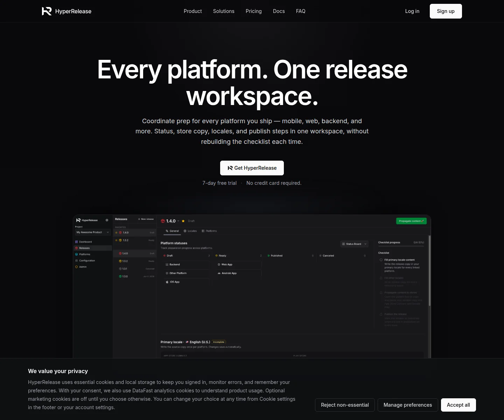504x420 pixels.
Task: Select the 1.4.0 Draft row under Favorites
Action: click(135, 233)
